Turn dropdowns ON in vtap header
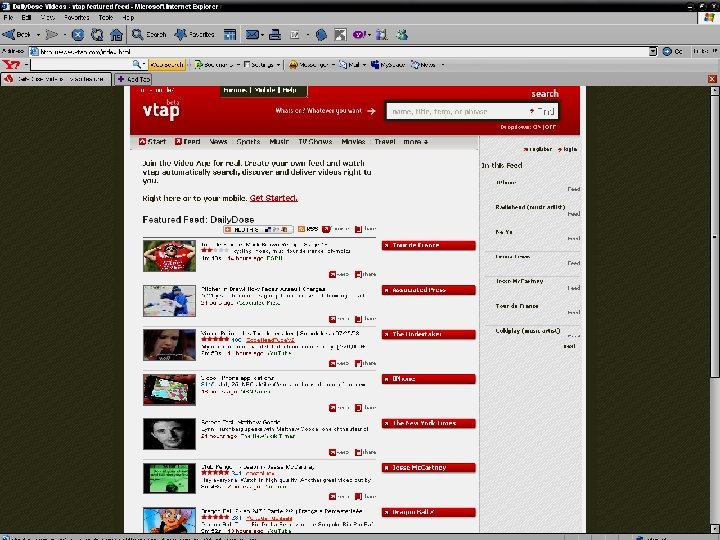Image resolution: width=720 pixels, height=540 pixels. (537, 127)
